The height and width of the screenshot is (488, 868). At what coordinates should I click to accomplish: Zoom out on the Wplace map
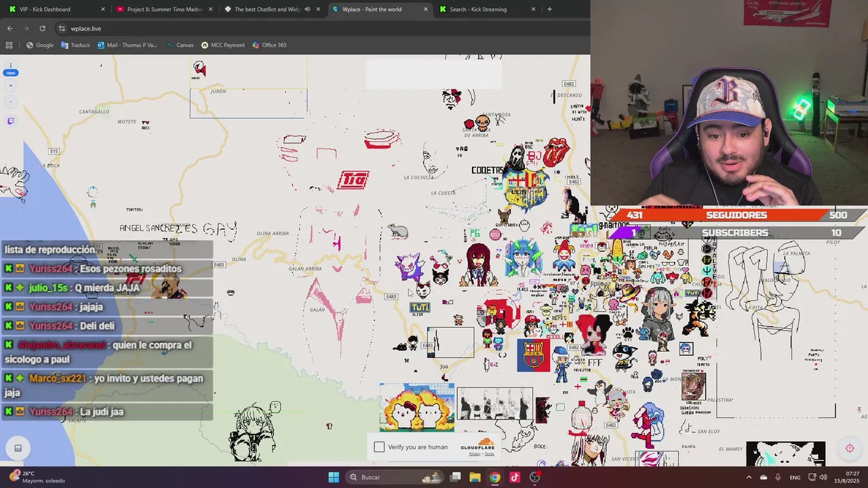[10, 102]
